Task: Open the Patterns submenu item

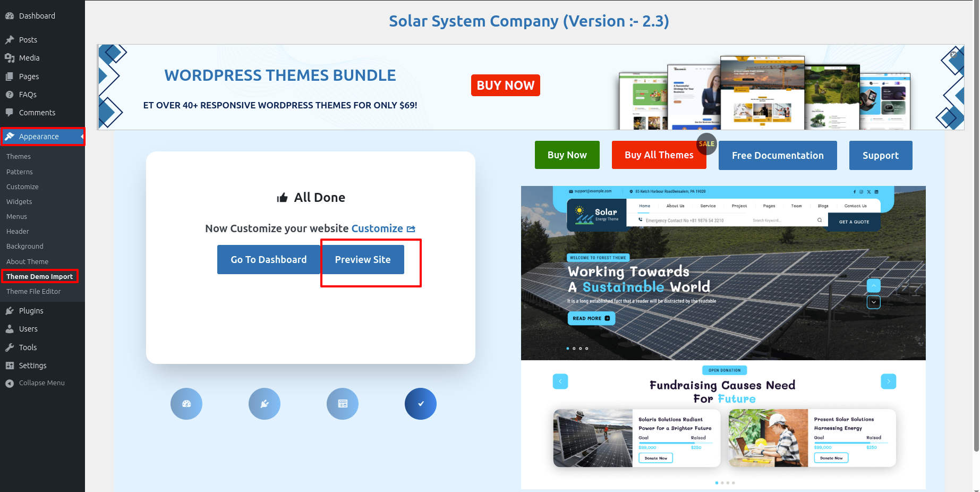Action: click(20, 172)
